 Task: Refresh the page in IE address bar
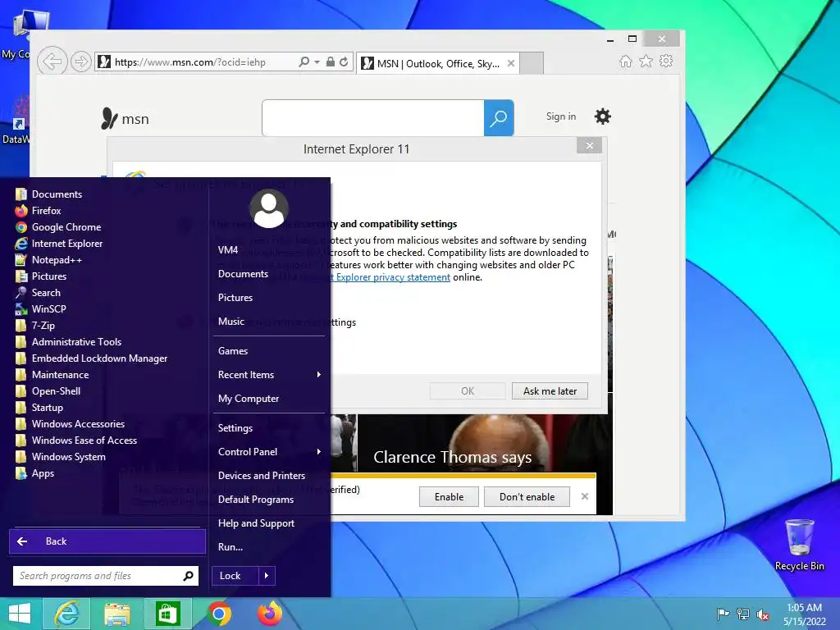coord(344,62)
